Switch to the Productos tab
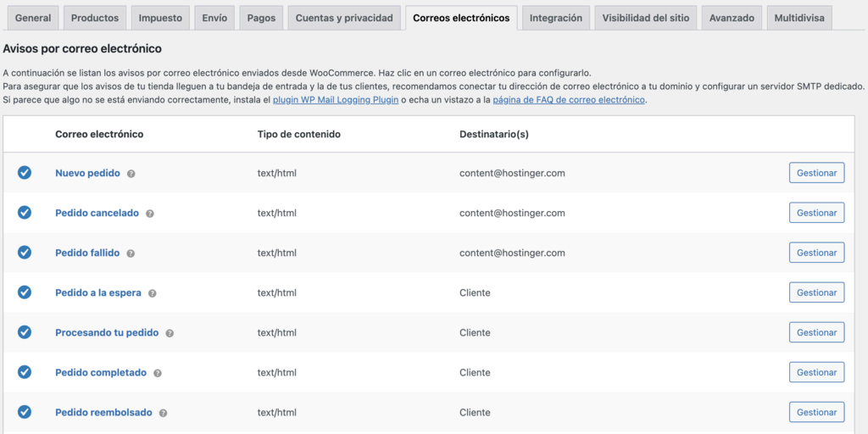Screen dimensions: 868x434 click(x=95, y=18)
